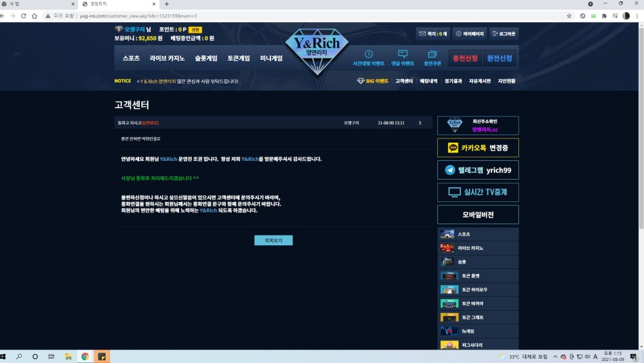Click the Y&Rich diamond logo

[317, 51]
